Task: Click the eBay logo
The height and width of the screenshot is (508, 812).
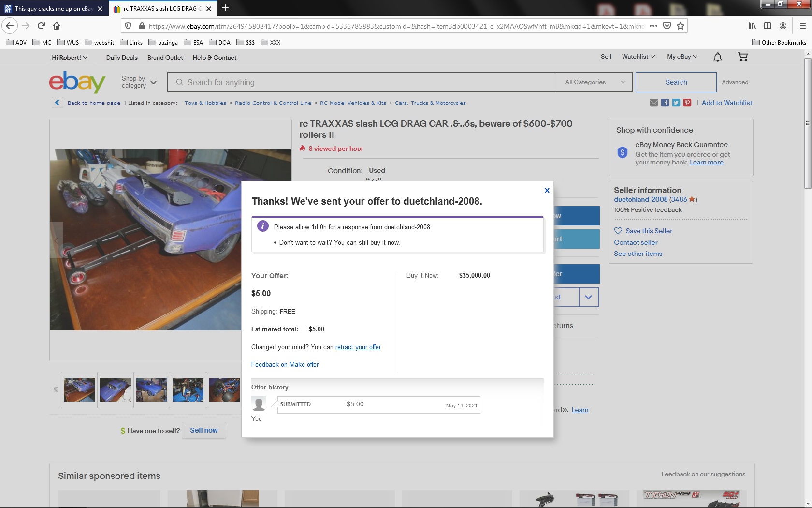Action: tap(77, 82)
